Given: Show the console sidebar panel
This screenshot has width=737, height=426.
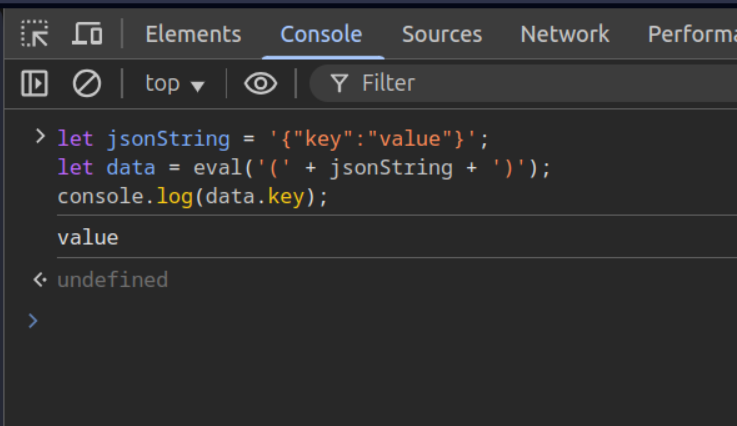Looking at the screenshot, I should click(34, 84).
